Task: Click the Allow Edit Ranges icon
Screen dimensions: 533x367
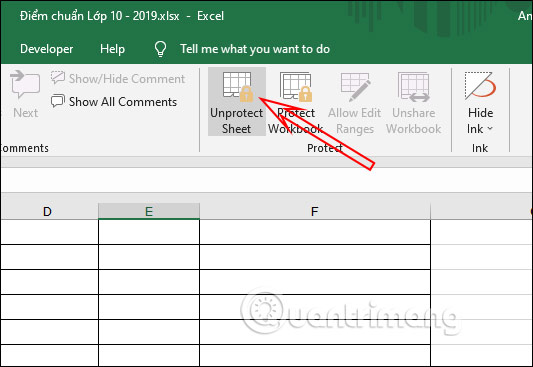Action: (x=355, y=87)
